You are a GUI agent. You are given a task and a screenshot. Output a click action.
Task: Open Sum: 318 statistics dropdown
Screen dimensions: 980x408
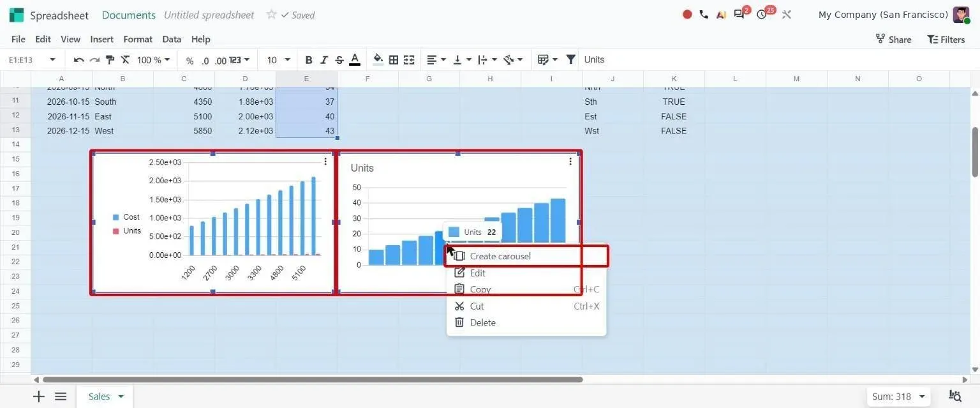pos(899,397)
